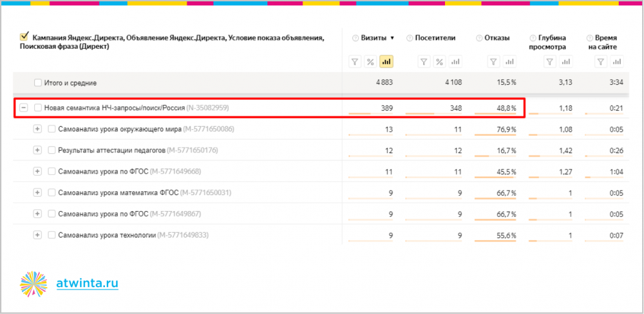Check Самоанализ урока окружающего мира checkbox
644x314 pixels.
52,129
